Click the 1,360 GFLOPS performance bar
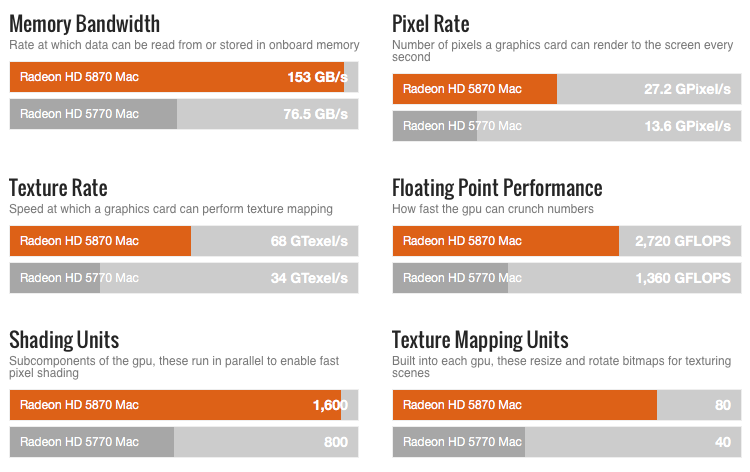This screenshot has width=750, height=472. (x=567, y=278)
